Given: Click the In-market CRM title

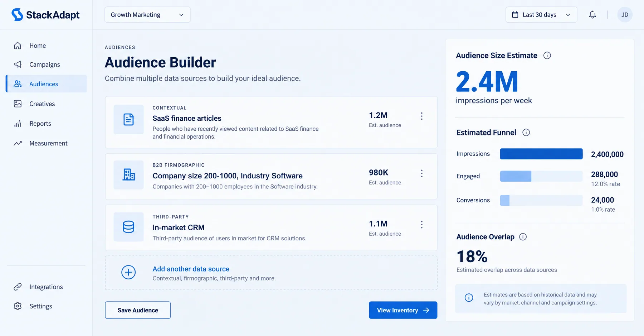Looking at the screenshot, I should click(x=179, y=227).
